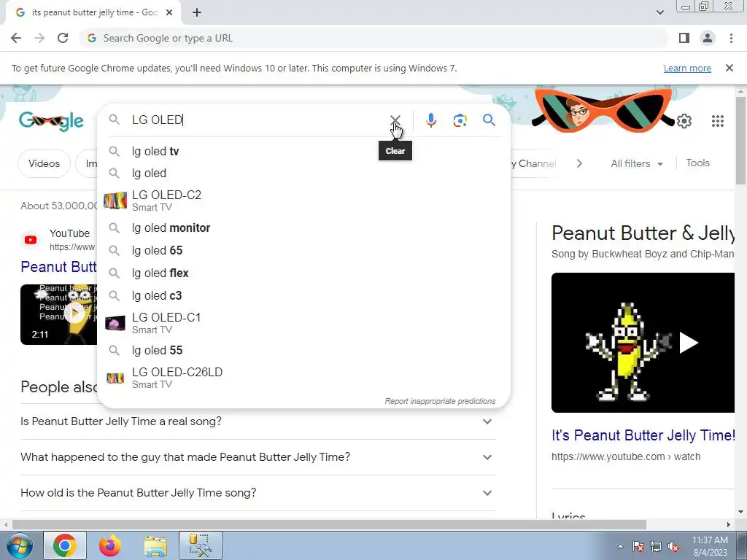
Task: Open the Chrome three-dot menu
Action: coord(731,38)
